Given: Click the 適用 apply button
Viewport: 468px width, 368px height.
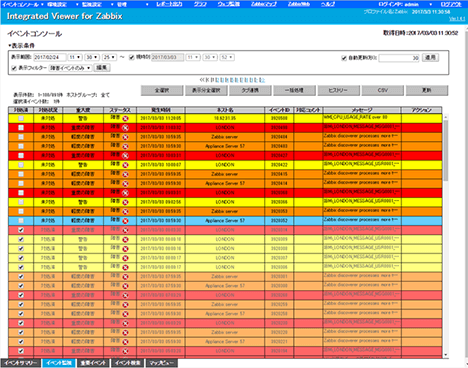Looking at the screenshot, I should point(430,58).
